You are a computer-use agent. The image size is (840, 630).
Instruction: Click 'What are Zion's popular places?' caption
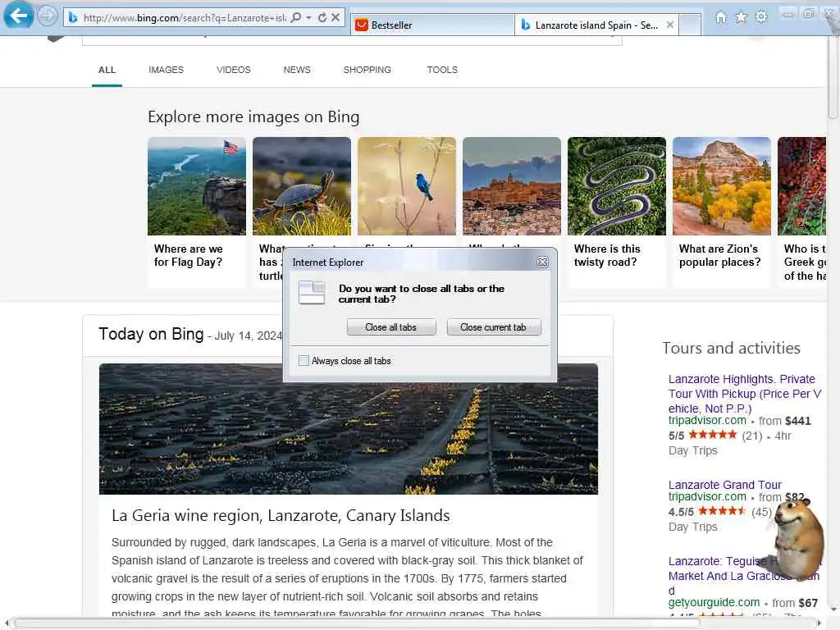720,256
